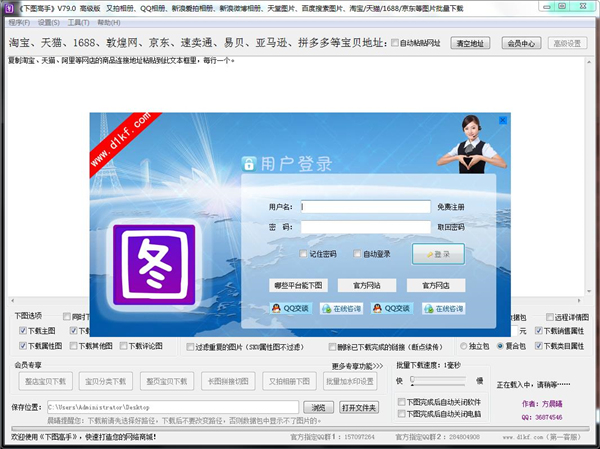Open the 程序(F) menu
This screenshot has height=449, width=600.
[x=19, y=23]
